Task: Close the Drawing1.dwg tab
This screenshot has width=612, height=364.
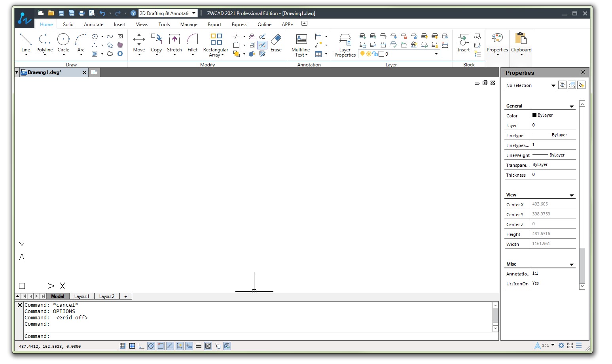Action: (x=84, y=73)
